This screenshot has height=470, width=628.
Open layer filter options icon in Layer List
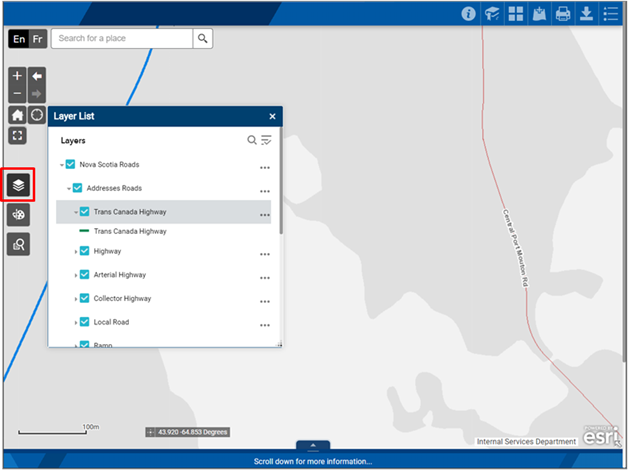pos(266,140)
